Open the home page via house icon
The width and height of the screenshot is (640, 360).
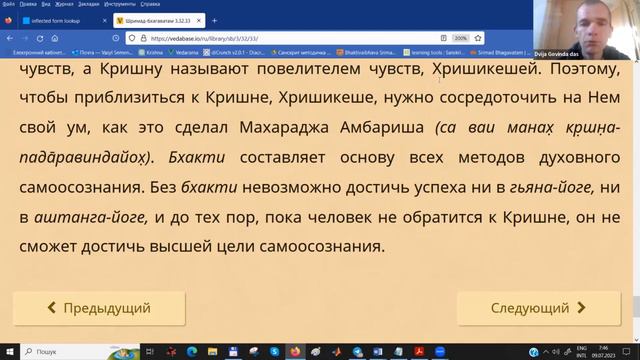55,38
